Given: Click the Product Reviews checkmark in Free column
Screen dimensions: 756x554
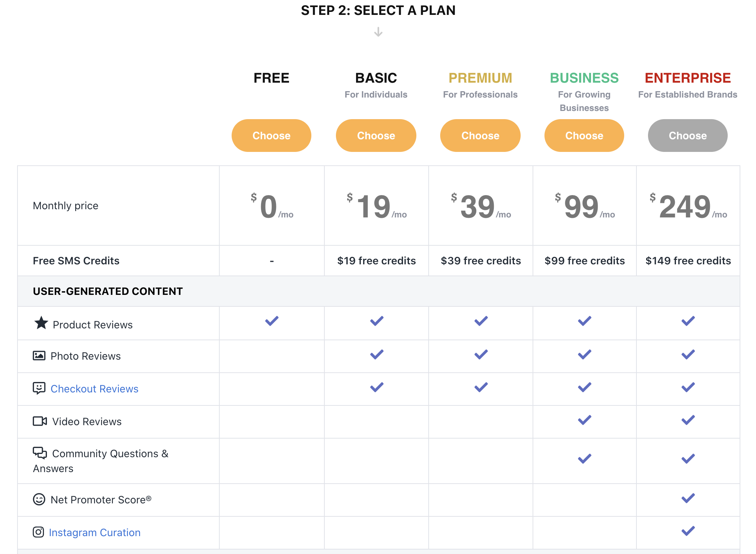Looking at the screenshot, I should pyautogui.click(x=272, y=321).
